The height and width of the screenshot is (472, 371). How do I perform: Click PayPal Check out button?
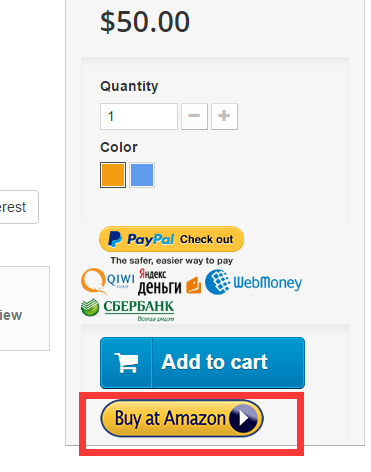point(171,239)
